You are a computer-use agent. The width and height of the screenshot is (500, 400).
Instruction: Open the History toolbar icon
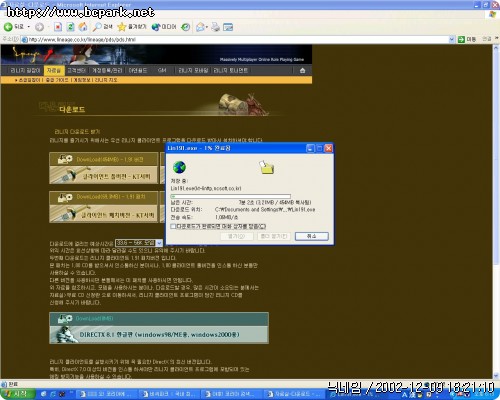pos(185,27)
